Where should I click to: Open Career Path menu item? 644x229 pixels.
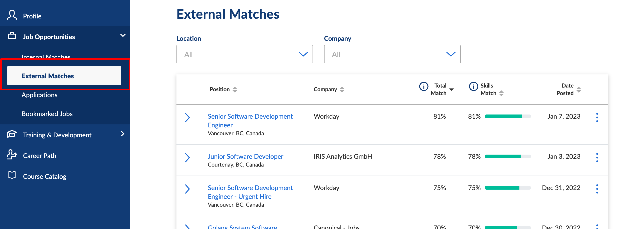[39, 156]
